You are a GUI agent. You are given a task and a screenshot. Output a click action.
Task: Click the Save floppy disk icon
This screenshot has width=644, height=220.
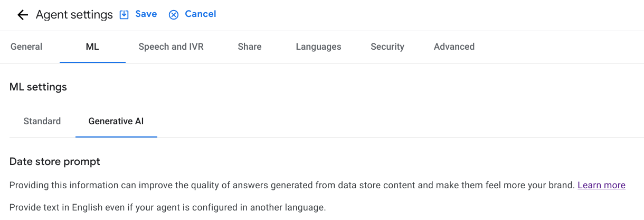tap(124, 14)
